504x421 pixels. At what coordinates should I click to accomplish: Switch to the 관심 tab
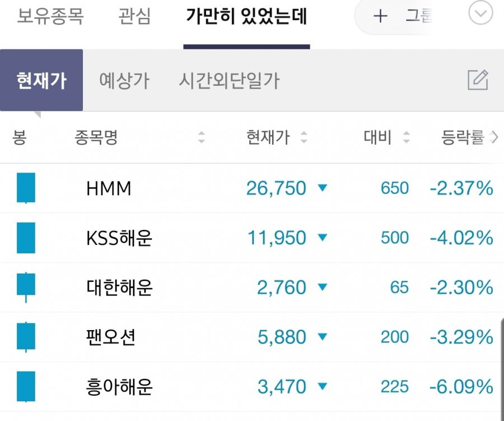(134, 16)
